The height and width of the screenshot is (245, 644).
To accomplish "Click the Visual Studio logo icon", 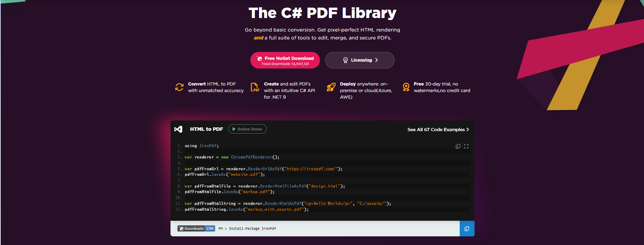I will (178, 129).
